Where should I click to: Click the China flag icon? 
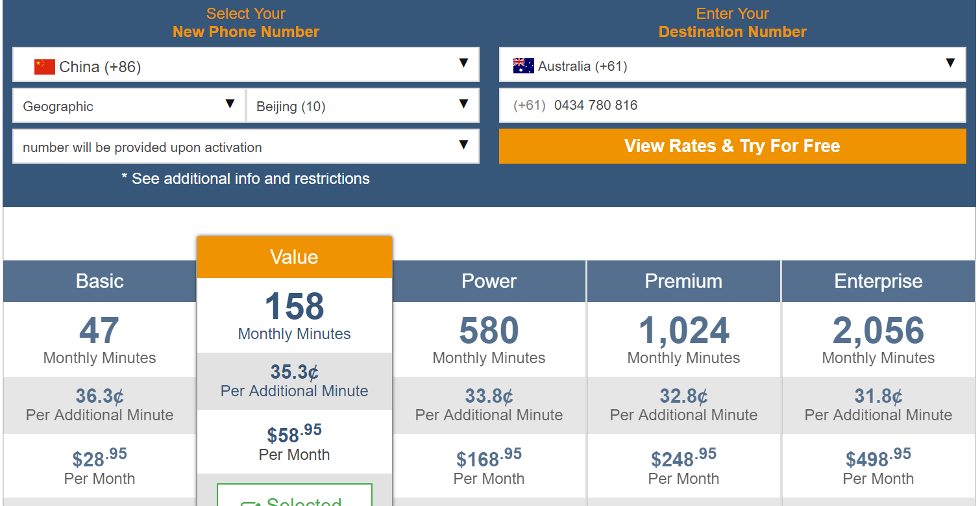pos(45,66)
